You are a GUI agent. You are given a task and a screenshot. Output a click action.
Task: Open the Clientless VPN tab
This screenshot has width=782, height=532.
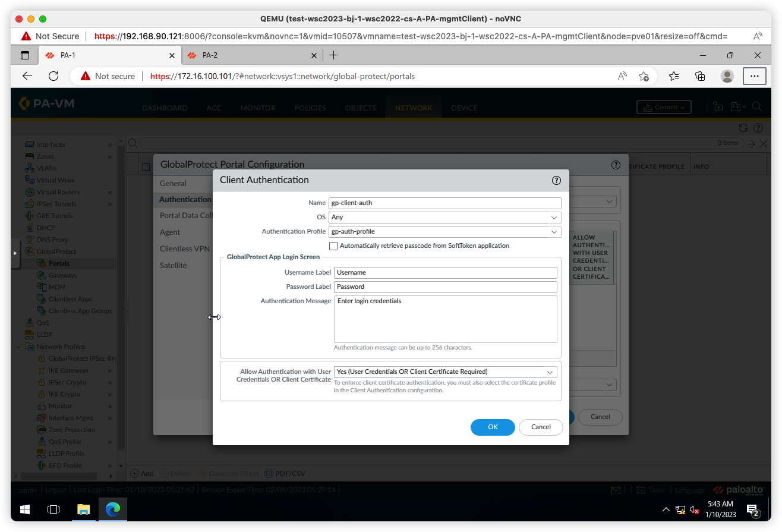pos(185,248)
